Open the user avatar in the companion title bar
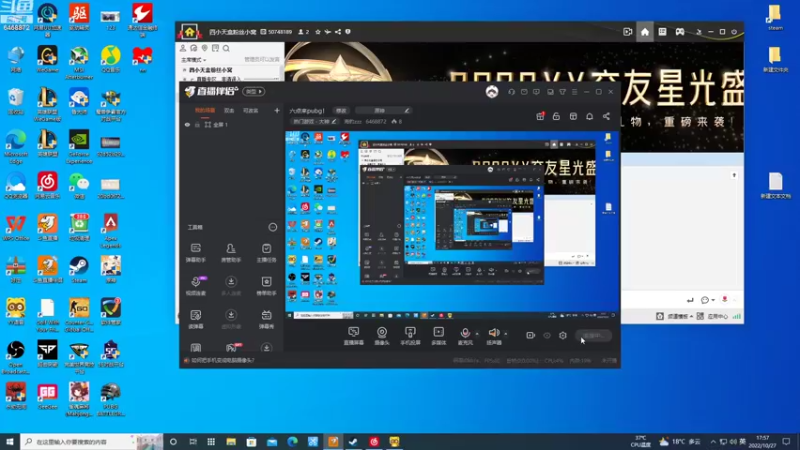The width and height of the screenshot is (800, 450). pos(492,92)
